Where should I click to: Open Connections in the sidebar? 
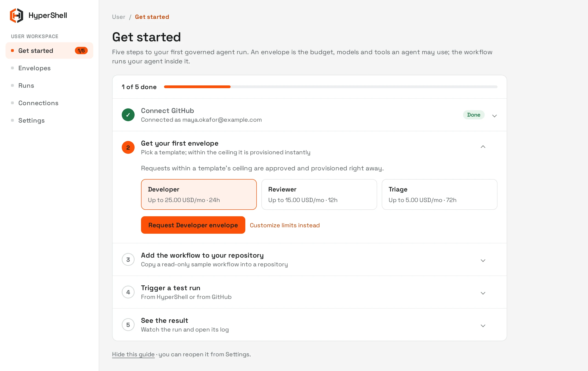tap(49, 103)
